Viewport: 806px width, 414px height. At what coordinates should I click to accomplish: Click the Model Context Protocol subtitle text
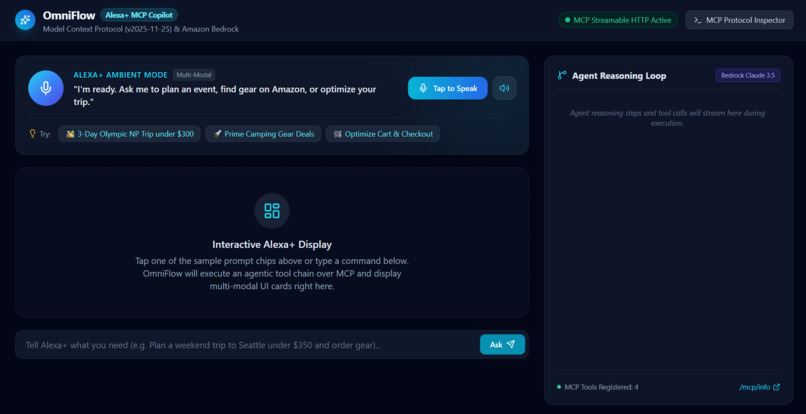tap(141, 29)
